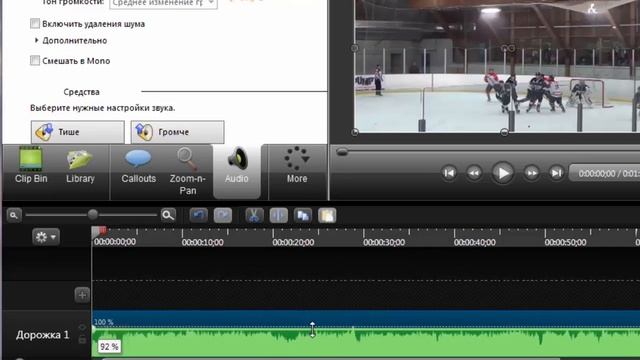640x360 pixels.
Task: Open the Zoom-n-Pan tab
Action: pyautogui.click(x=187, y=171)
